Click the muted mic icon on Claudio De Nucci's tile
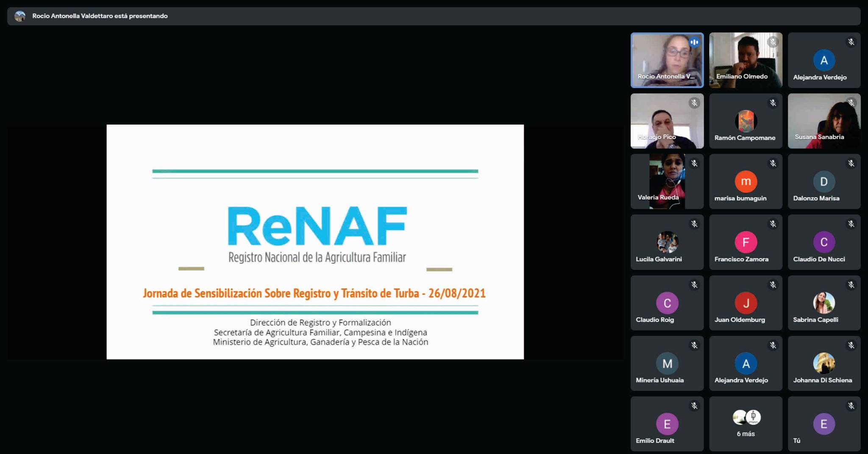868x454 pixels. 851,224
